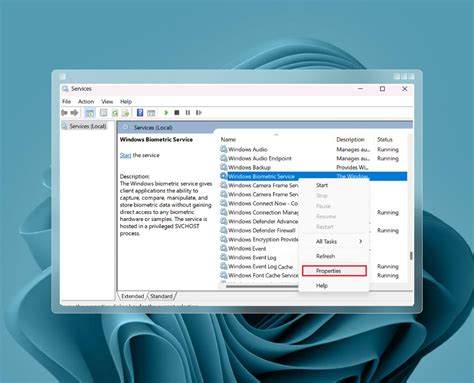The width and height of the screenshot is (474, 383).
Task: Select the Windows Audio service row
Action: tap(313, 149)
